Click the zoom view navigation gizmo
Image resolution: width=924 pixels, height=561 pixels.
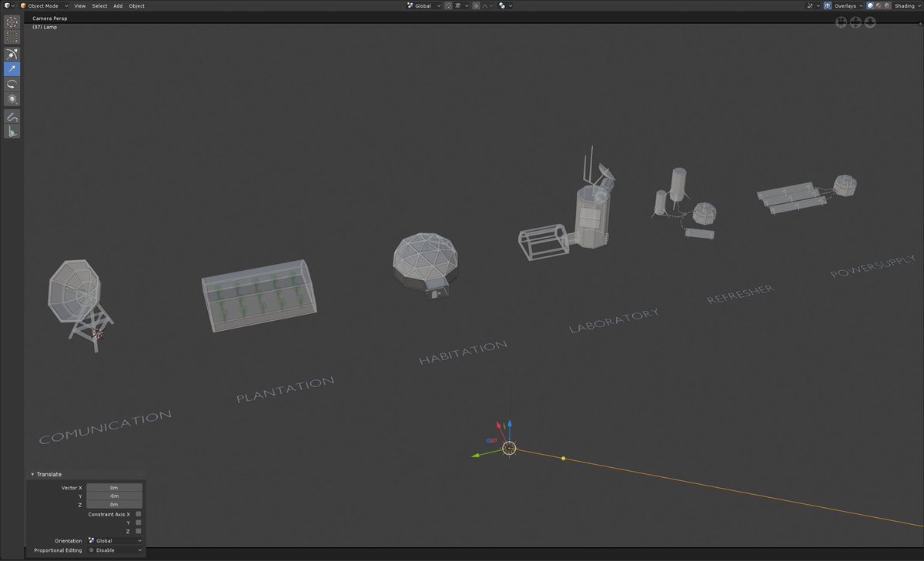(870, 22)
